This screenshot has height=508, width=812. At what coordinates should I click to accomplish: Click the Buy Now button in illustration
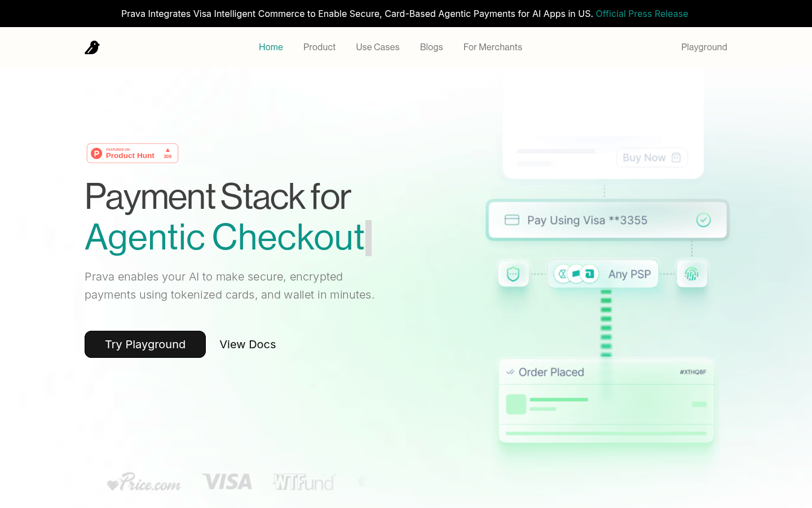[x=652, y=157]
